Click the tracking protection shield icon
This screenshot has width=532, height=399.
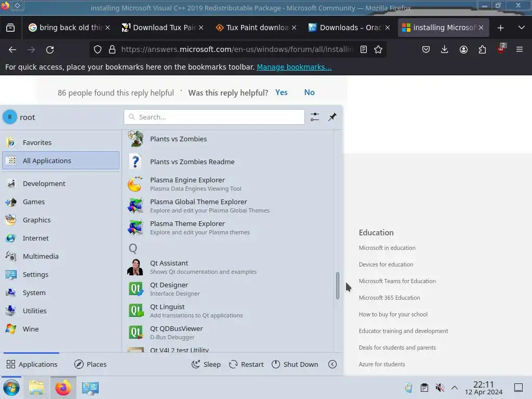(98, 49)
